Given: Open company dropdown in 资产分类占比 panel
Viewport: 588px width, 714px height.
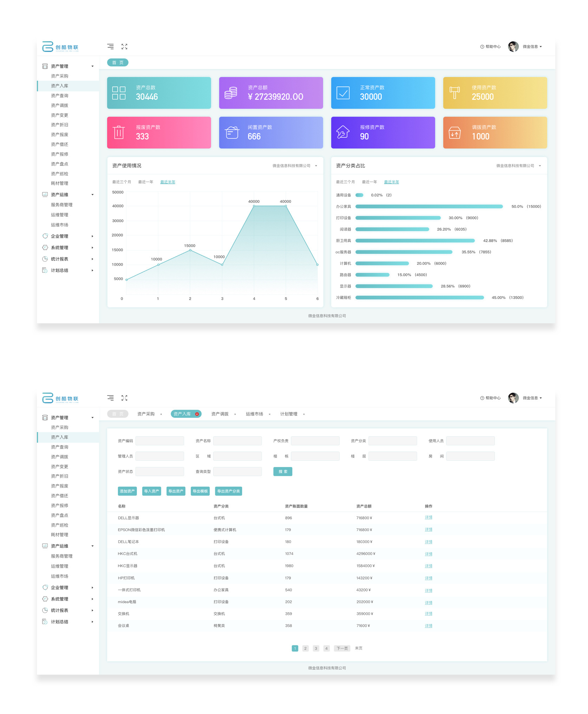Looking at the screenshot, I should (518, 166).
